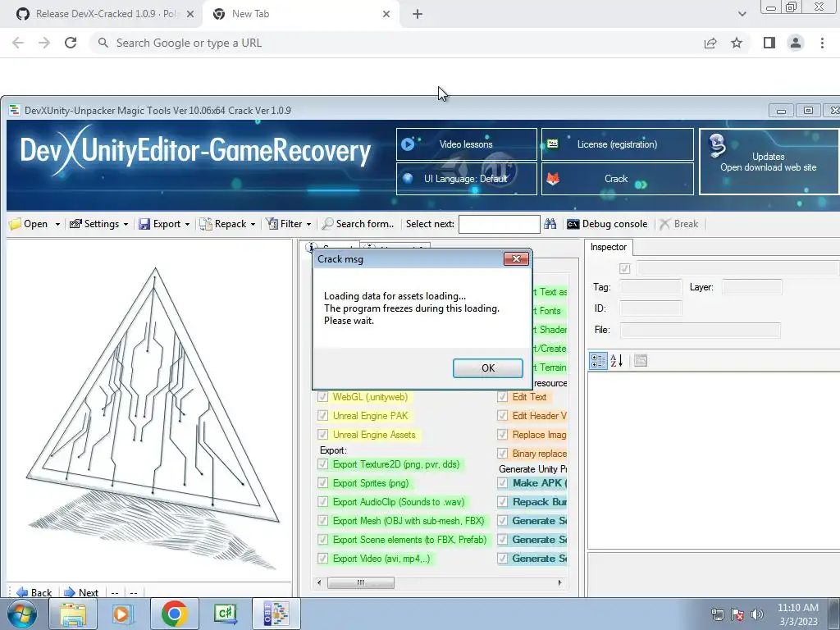
Task: Toggle the Edit Text checkbox
Action: click(503, 397)
